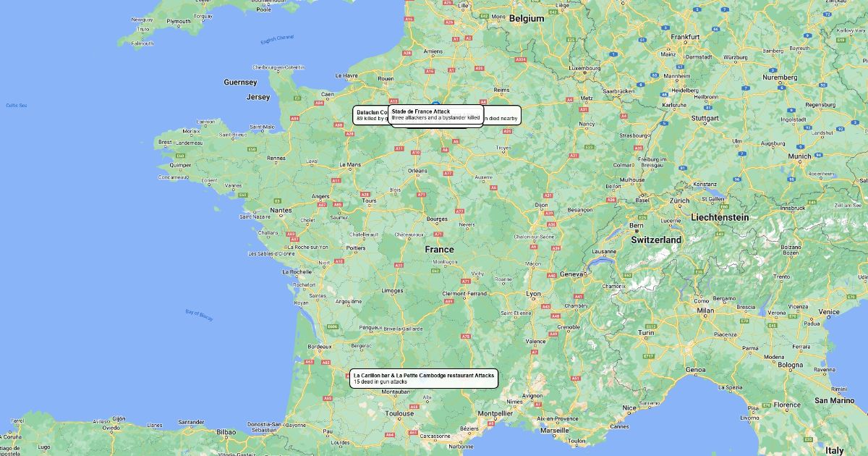The width and height of the screenshot is (868, 456).
Task: Click the France country label
Action: (x=439, y=249)
